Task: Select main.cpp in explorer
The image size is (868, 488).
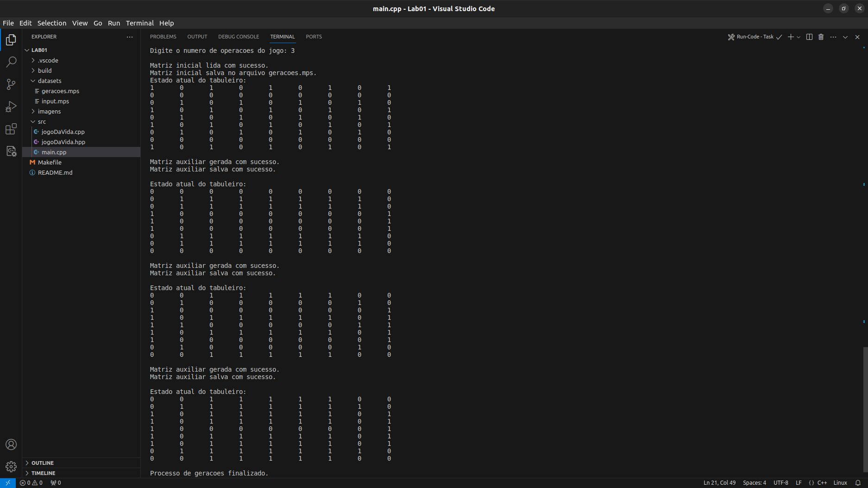Action: 82,152
